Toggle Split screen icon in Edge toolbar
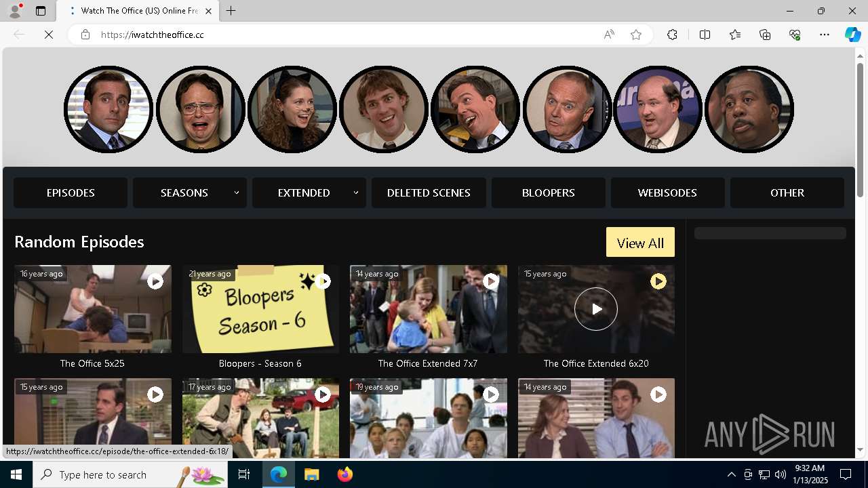The image size is (868, 488). 705,35
